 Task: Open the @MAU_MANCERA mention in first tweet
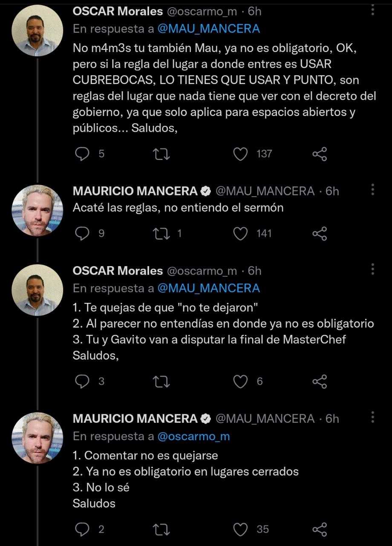(209, 29)
